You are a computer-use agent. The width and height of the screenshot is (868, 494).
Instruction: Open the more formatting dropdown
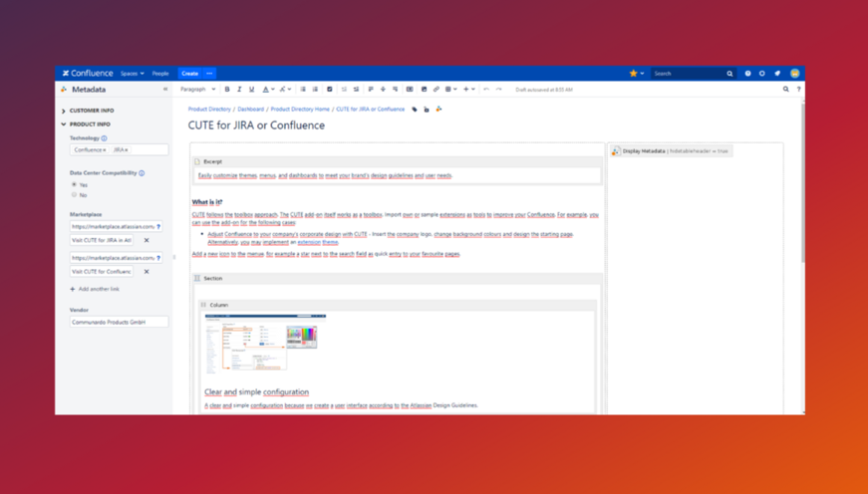(286, 89)
